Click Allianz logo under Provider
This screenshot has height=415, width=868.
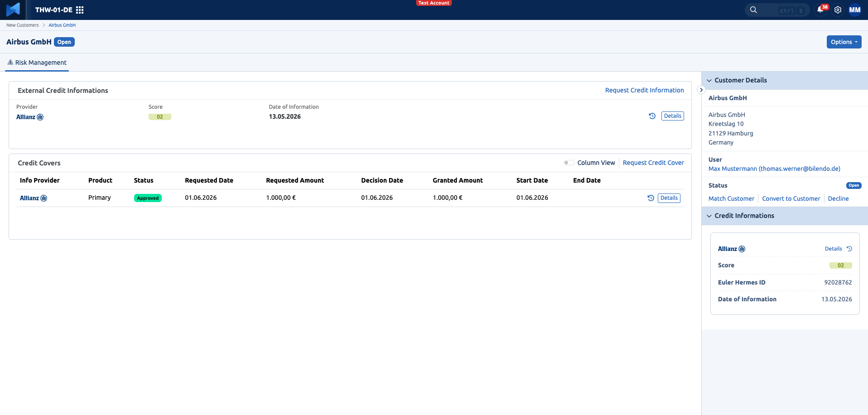(30, 117)
